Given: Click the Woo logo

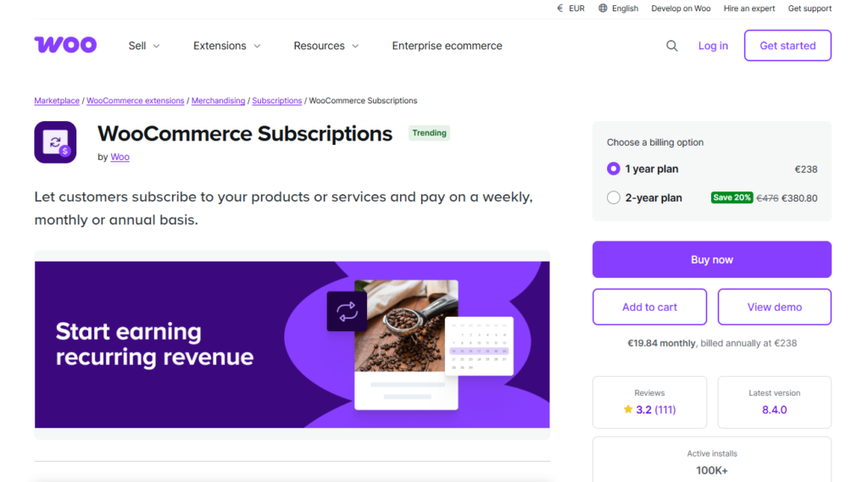Looking at the screenshot, I should [x=65, y=45].
